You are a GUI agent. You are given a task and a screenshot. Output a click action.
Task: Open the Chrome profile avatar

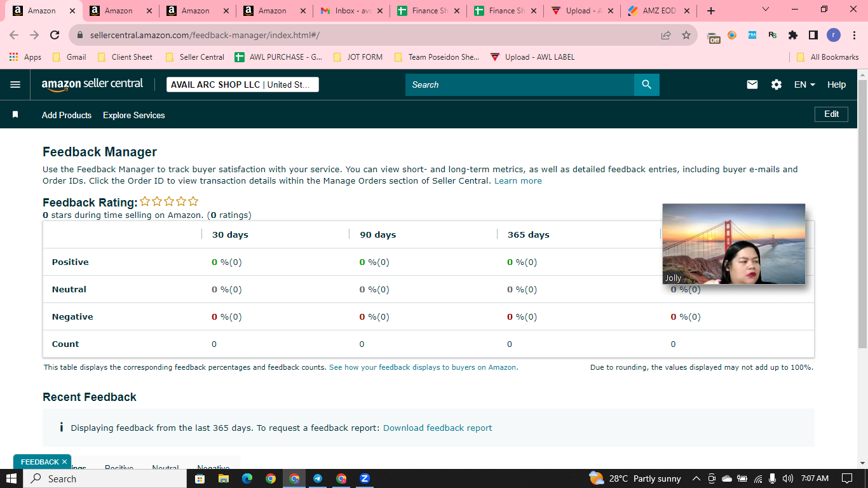coord(834,36)
